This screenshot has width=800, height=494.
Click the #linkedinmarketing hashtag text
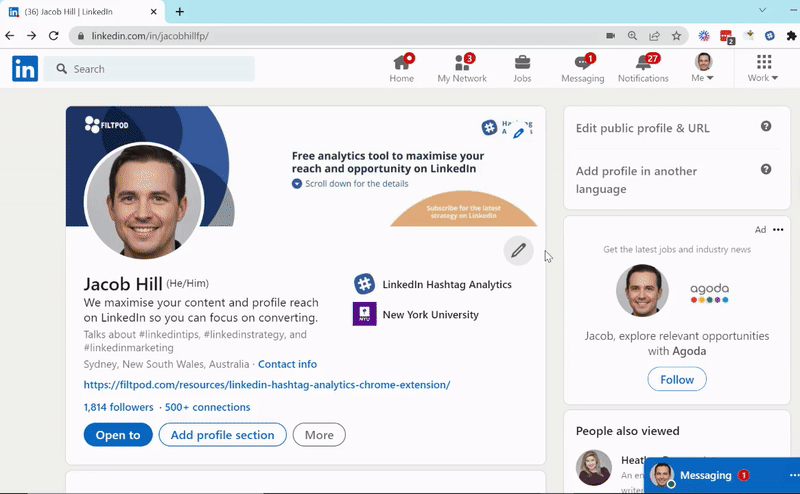129,348
